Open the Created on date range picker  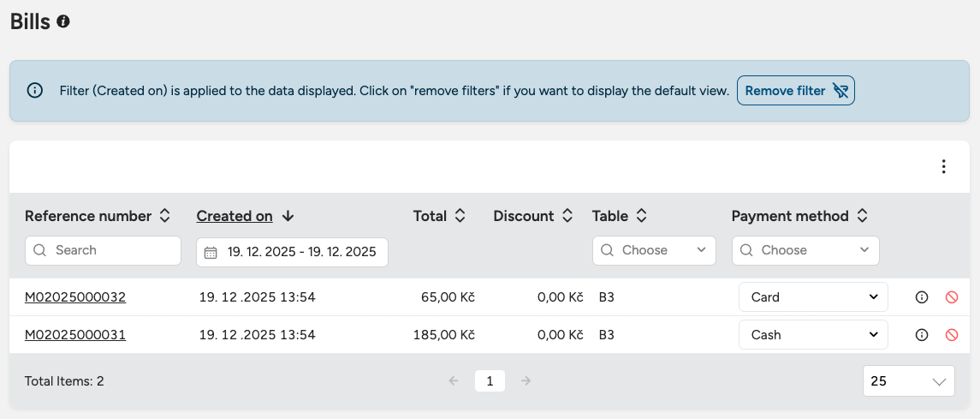point(292,252)
